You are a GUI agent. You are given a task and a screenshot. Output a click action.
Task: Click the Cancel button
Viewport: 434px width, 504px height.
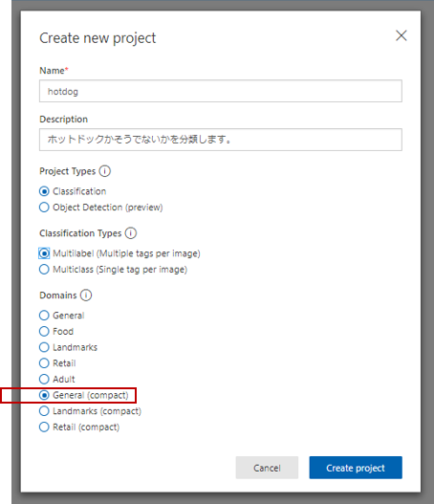tap(267, 468)
